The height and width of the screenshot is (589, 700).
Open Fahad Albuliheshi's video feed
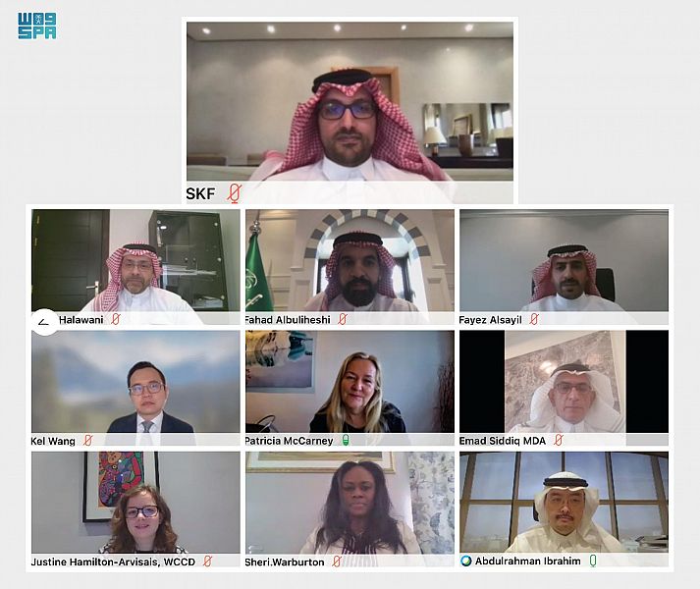[x=350, y=260]
